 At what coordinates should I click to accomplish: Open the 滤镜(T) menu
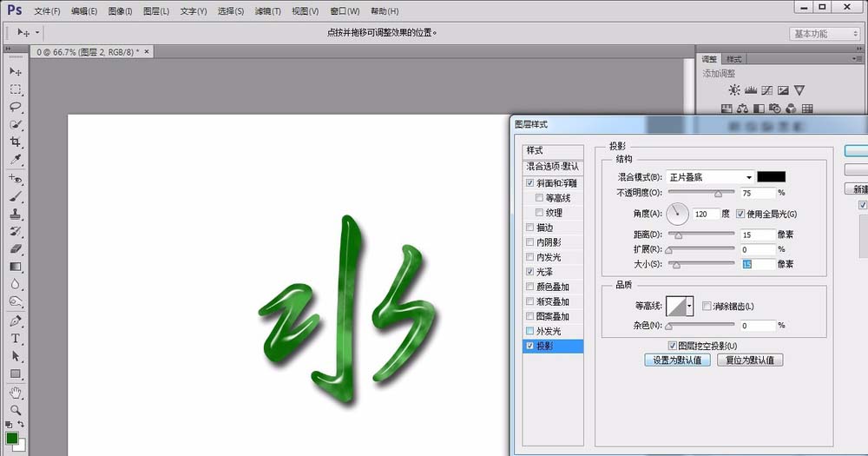268,11
